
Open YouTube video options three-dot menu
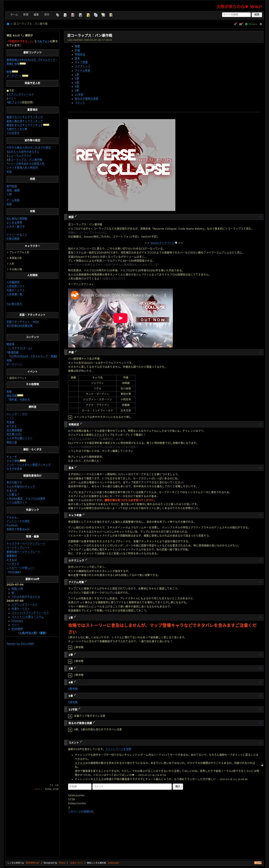click(165, 295)
